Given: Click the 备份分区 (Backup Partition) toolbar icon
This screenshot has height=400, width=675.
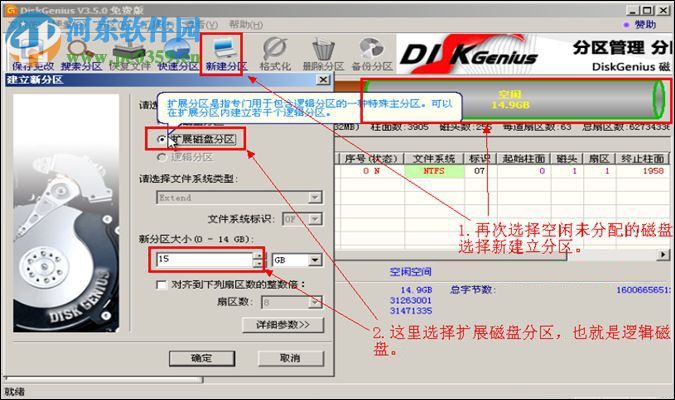Looking at the screenshot, I should pyautogui.click(x=372, y=55).
